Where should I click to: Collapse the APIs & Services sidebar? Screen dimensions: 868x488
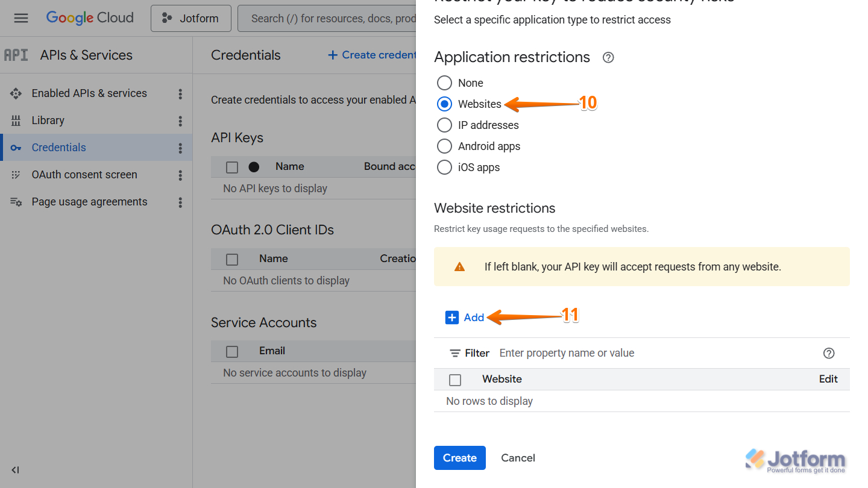[15, 470]
